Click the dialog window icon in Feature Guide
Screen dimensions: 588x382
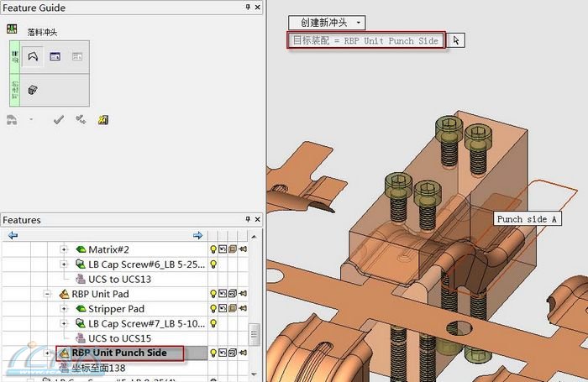55,56
